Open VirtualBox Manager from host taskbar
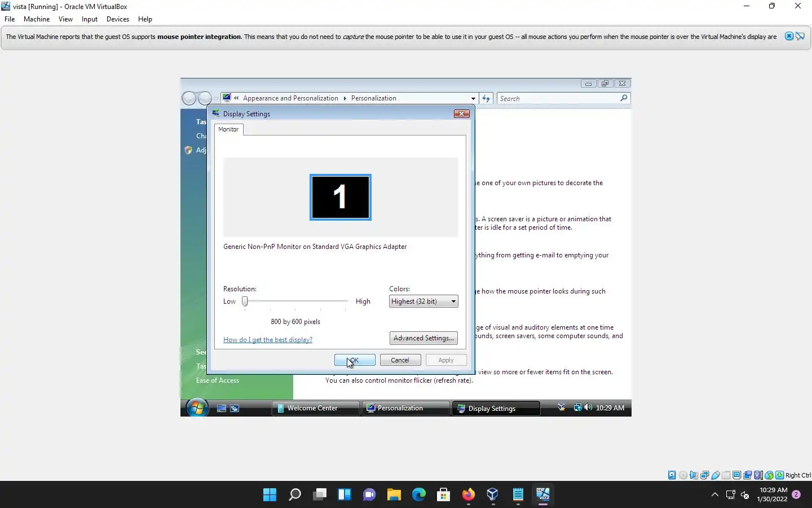The image size is (812, 508). click(x=493, y=495)
